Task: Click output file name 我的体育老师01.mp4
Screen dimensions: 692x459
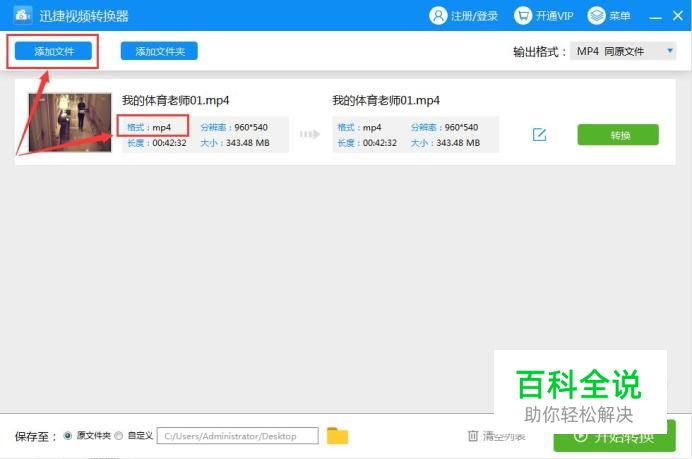Action: [386, 101]
